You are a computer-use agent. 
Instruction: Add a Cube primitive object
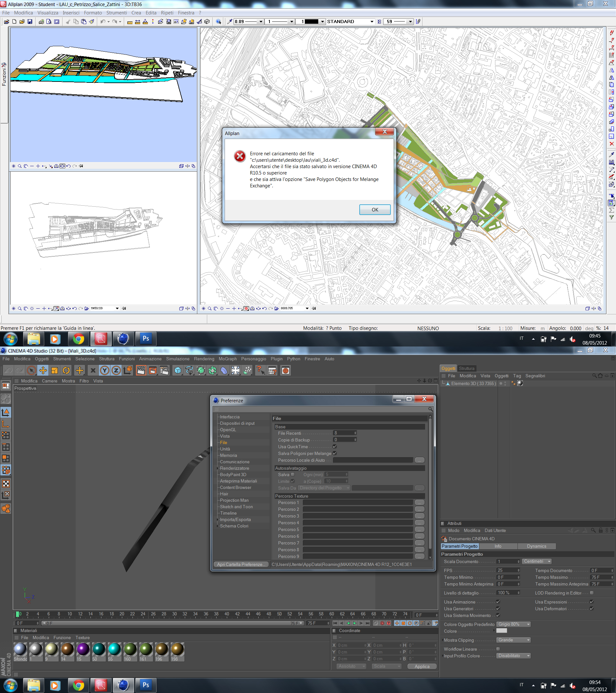(x=178, y=371)
